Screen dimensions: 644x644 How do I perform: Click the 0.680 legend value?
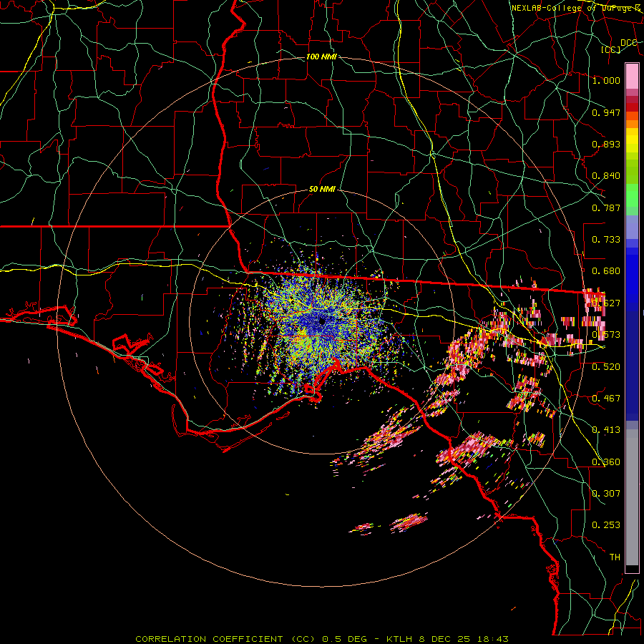[606, 271]
